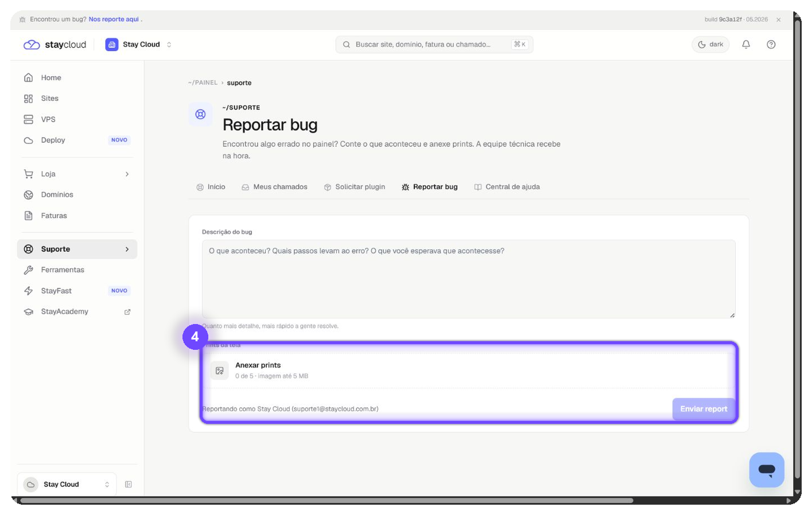The height and width of the screenshot is (515, 812).
Task: Click the bug icon in the top banner
Action: (x=22, y=19)
